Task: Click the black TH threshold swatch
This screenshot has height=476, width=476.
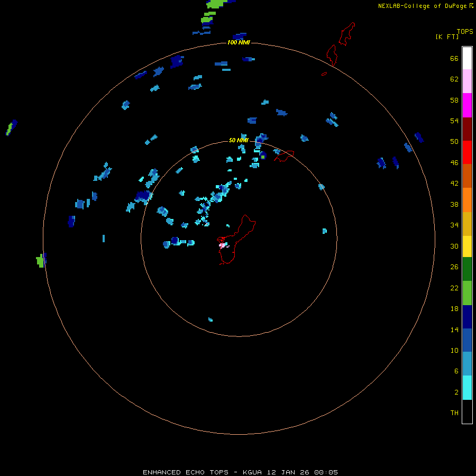Action: pos(467,411)
